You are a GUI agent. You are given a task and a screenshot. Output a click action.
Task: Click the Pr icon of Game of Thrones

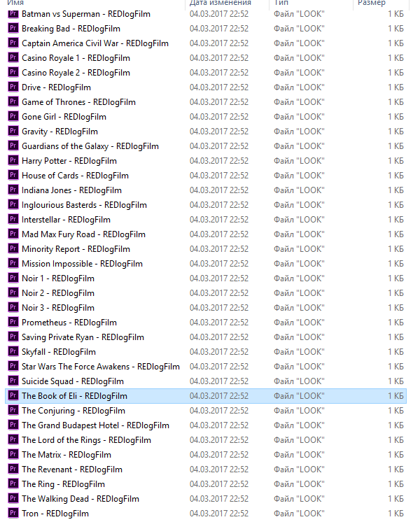[13, 102]
